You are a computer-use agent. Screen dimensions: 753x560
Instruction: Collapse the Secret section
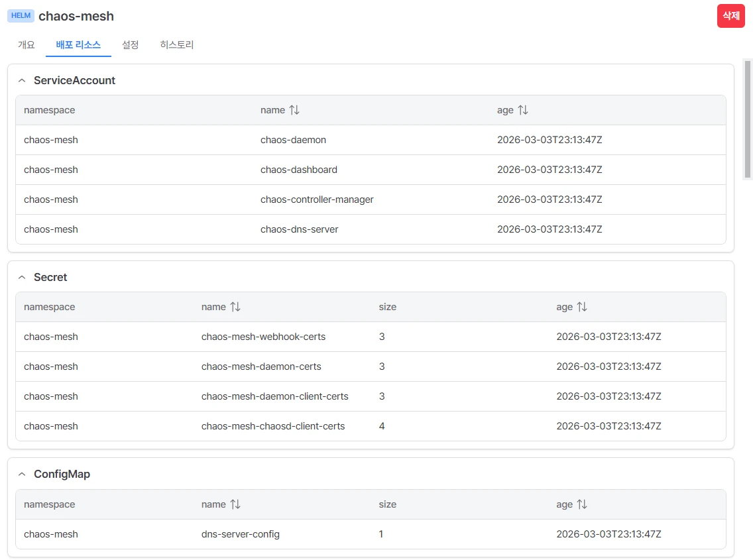[x=22, y=278]
